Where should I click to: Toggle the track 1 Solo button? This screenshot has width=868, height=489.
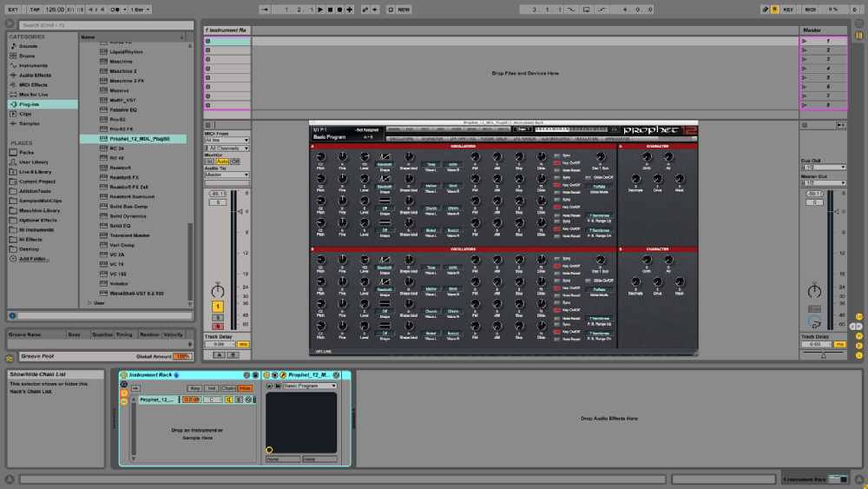(218, 318)
